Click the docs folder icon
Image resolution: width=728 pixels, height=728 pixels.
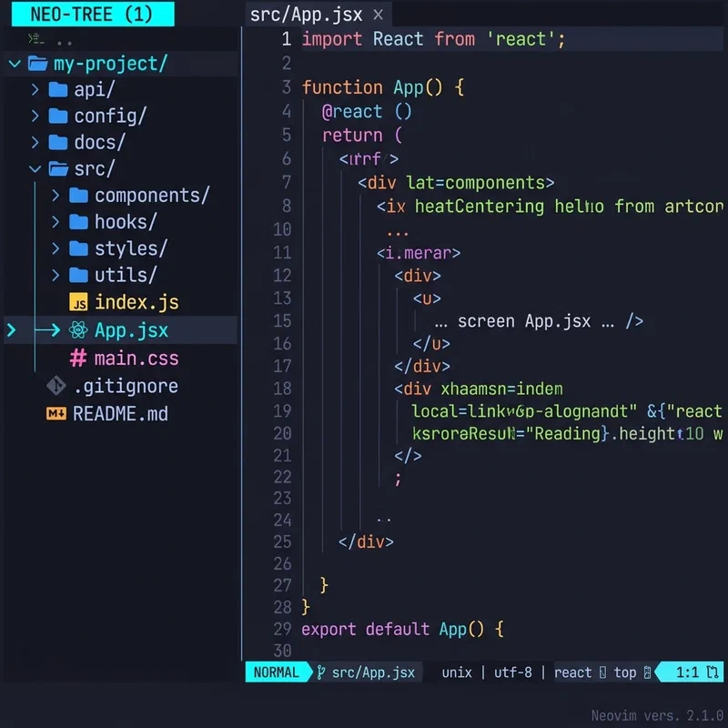click(x=58, y=143)
